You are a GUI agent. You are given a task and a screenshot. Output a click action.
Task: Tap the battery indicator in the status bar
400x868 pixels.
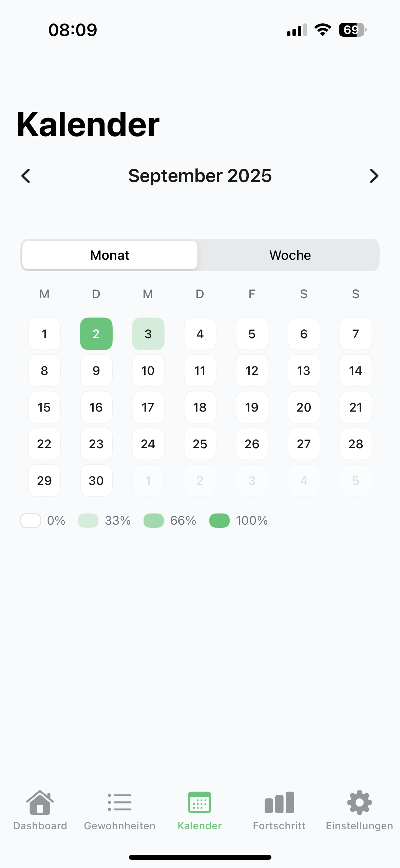tap(353, 30)
